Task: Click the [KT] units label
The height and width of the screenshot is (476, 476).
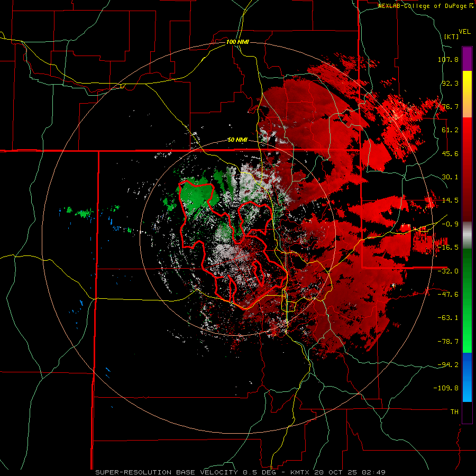Action: 452,36
